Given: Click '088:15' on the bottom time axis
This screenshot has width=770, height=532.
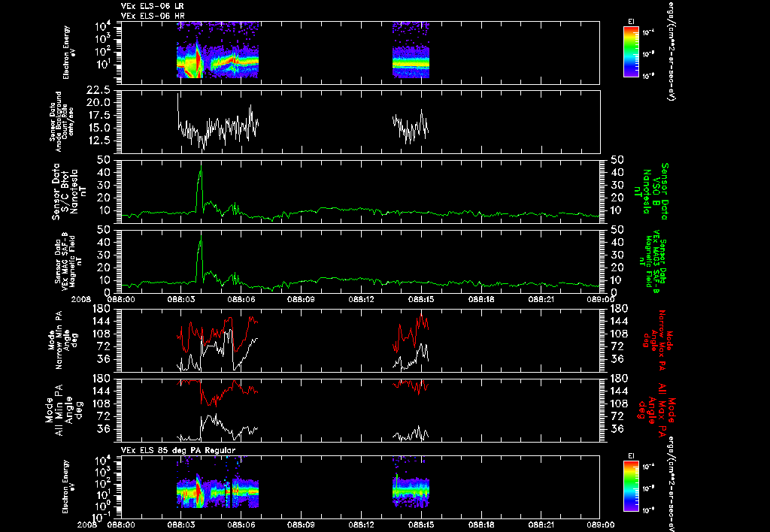Looking at the screenshot, I should coord(421,524).
